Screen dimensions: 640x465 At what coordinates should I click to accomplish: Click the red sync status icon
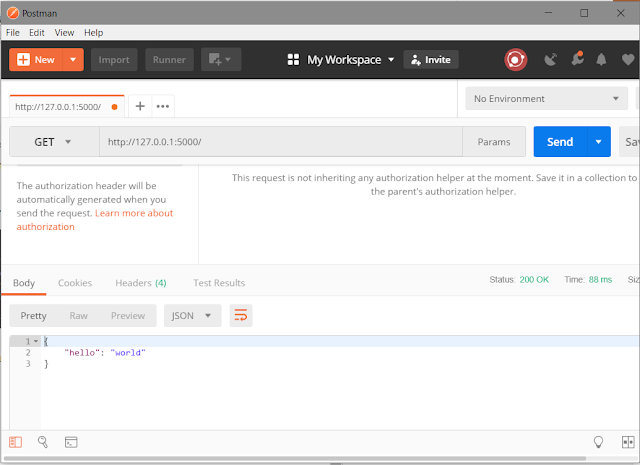click(516, 60)
